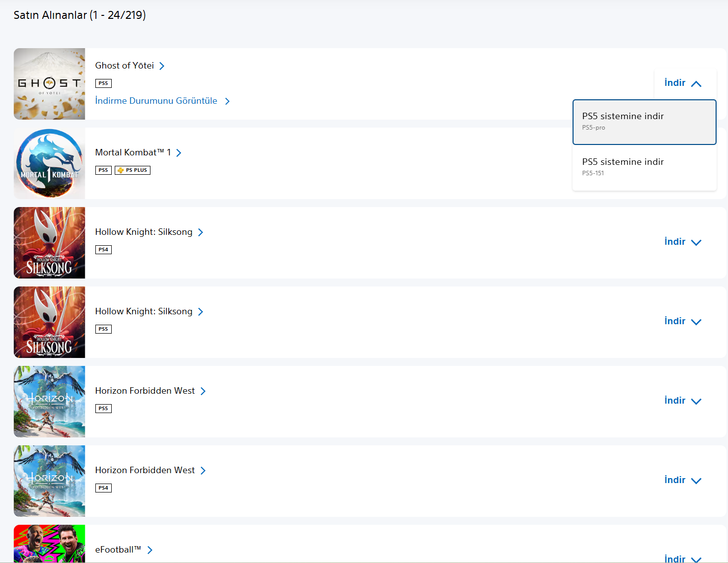Image resolution: width=728 pixels, height=563 pixels.
Task: Collapse the İndir menu for Ghost of Yōtei
Action: click(x=683, y=83)
